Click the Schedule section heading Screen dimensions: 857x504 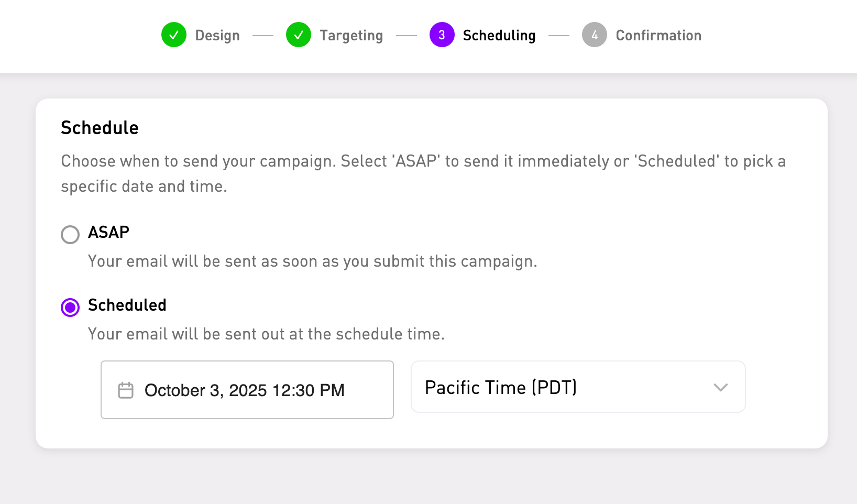point(100,128)
